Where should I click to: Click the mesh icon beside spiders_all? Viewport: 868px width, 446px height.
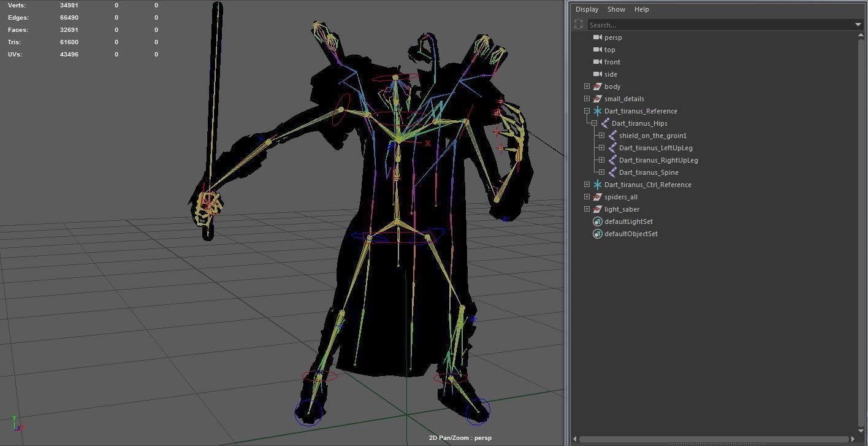pos(597,197)
